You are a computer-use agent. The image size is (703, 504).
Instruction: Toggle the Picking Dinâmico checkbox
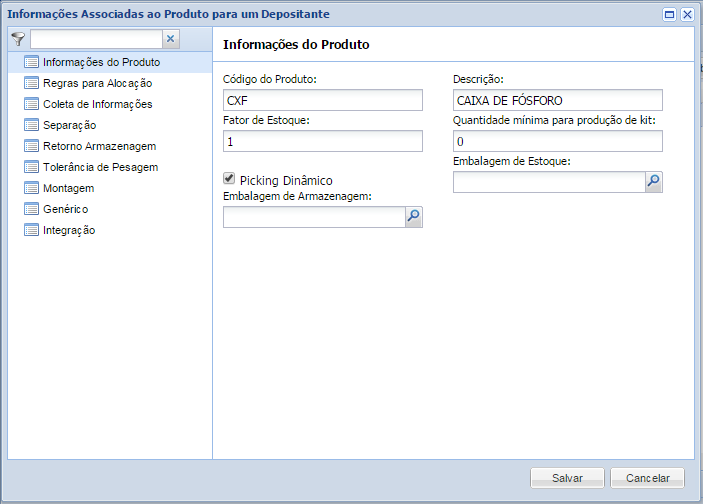[x=229, y=178]
